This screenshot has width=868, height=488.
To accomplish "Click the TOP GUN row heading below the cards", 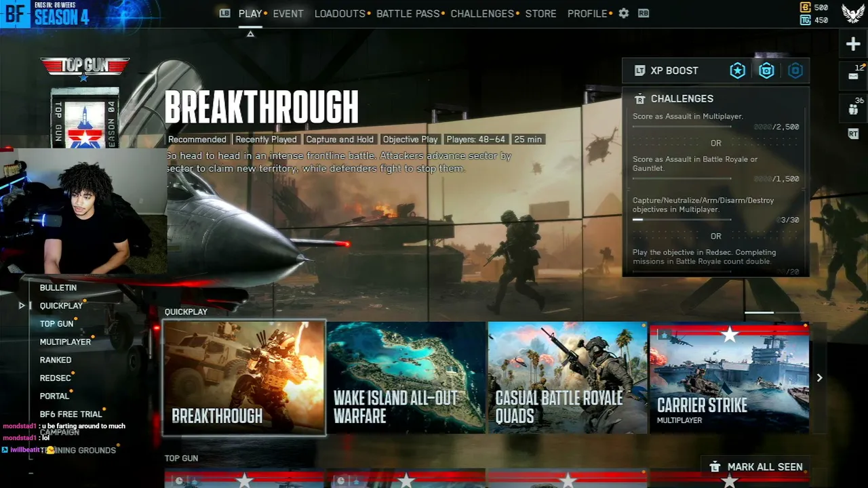I will pyautogui.click(x=182, y=458).
